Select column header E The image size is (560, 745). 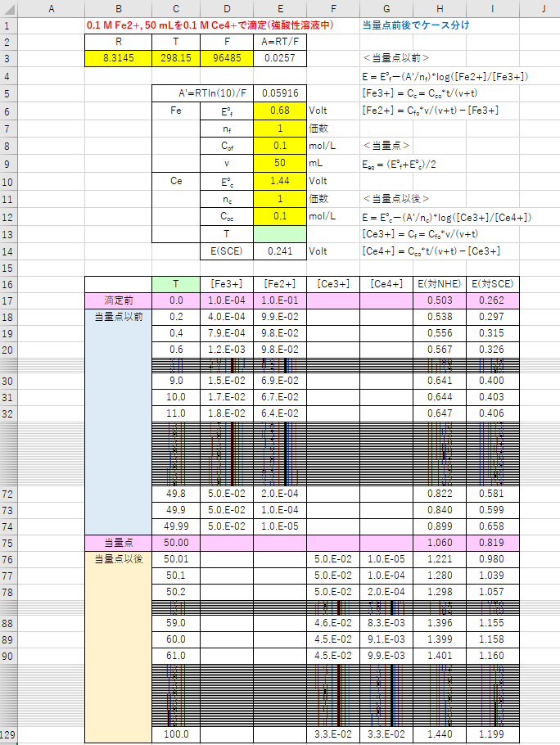tap(280, 8)
